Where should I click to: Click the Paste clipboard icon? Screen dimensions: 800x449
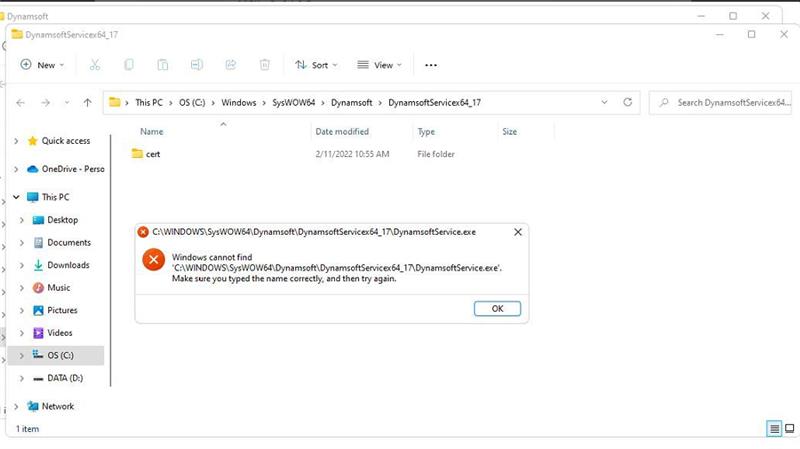click(162, 65)
